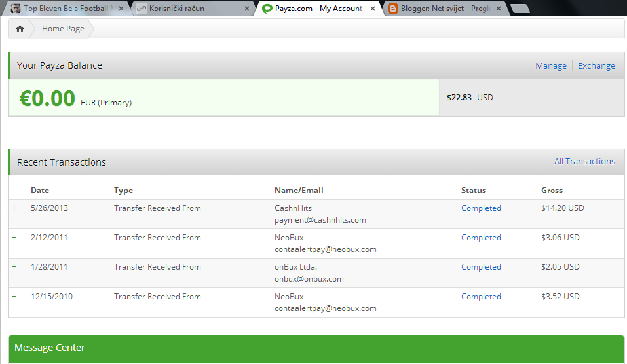The width and height of the screenshot is (627, 364).
Task: Click Completed status for onBux Ltda. transfer
Action: [x=481, y=267]
